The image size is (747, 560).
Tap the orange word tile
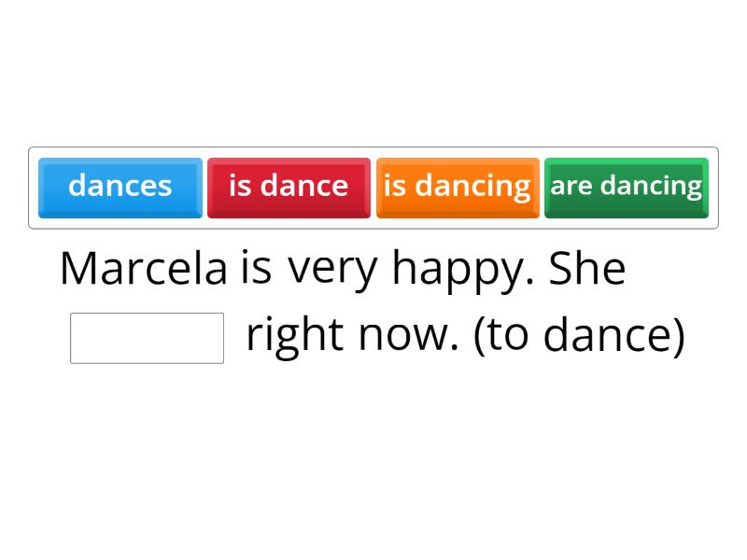point(458,187)
